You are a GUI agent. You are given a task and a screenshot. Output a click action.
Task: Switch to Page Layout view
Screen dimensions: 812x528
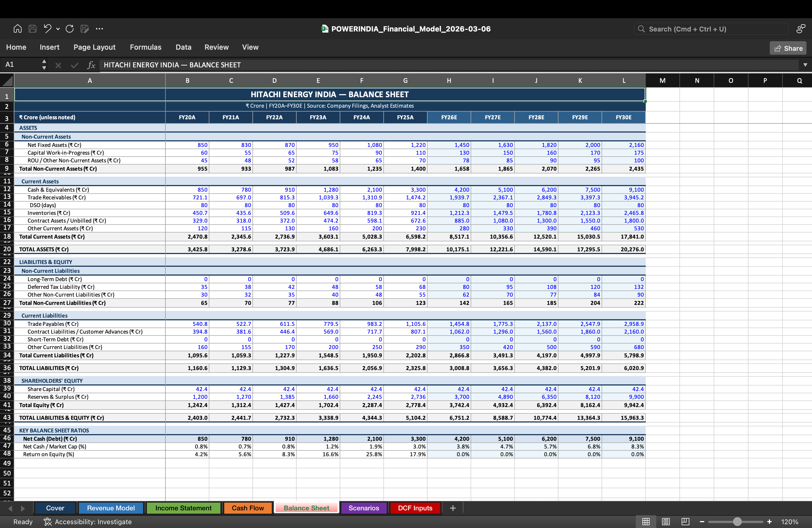tap(665, 522)
